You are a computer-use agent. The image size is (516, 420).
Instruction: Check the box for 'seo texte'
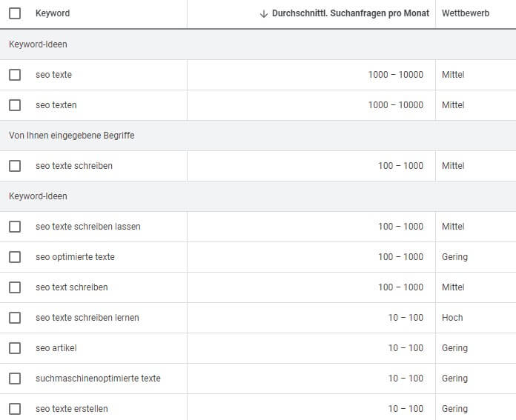pos(15,75)
